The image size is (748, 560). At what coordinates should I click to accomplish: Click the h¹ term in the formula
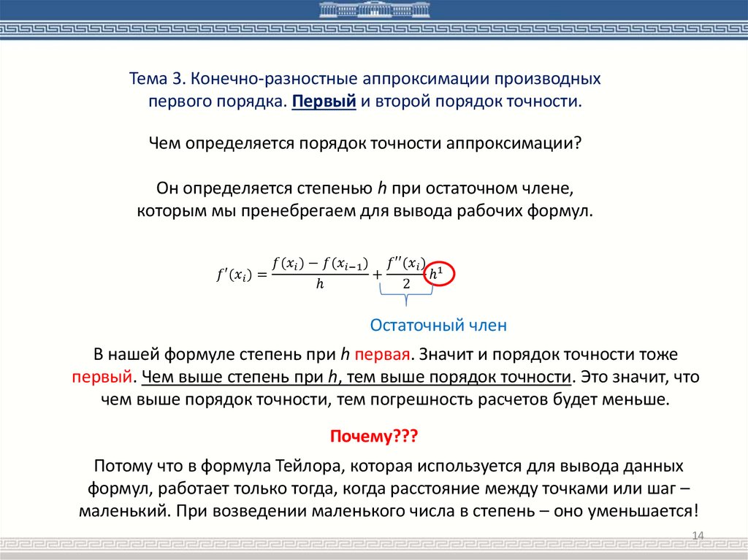click(436, 274)
